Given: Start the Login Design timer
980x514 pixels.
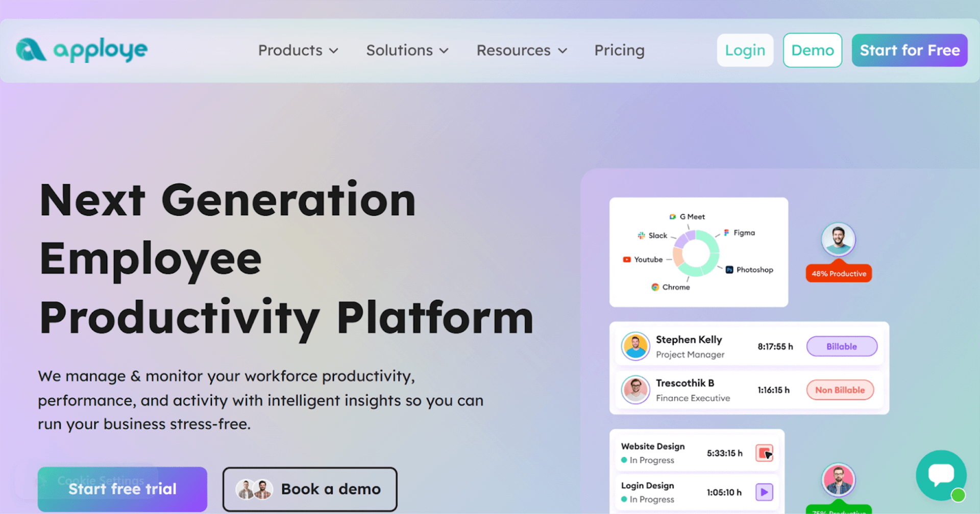Looking at the screenshot, I should point(764,492).
